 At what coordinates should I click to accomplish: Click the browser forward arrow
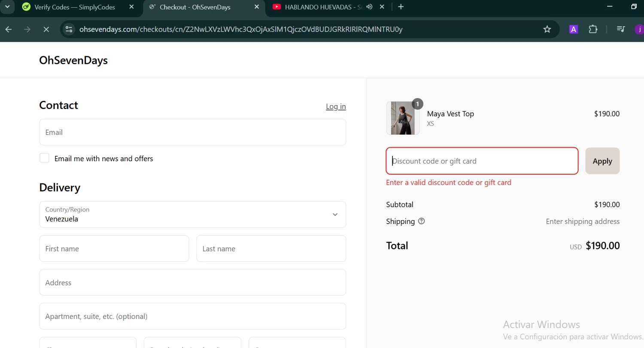click(27, 29)
